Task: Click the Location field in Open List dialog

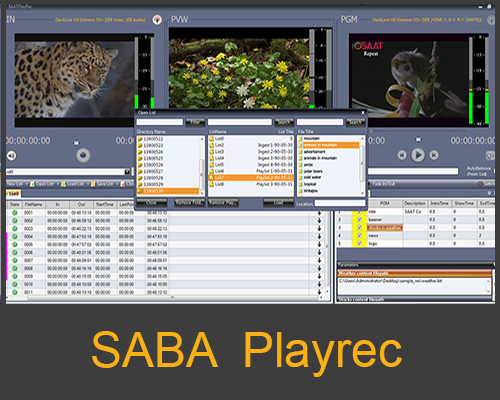Action: coord(340,203)
